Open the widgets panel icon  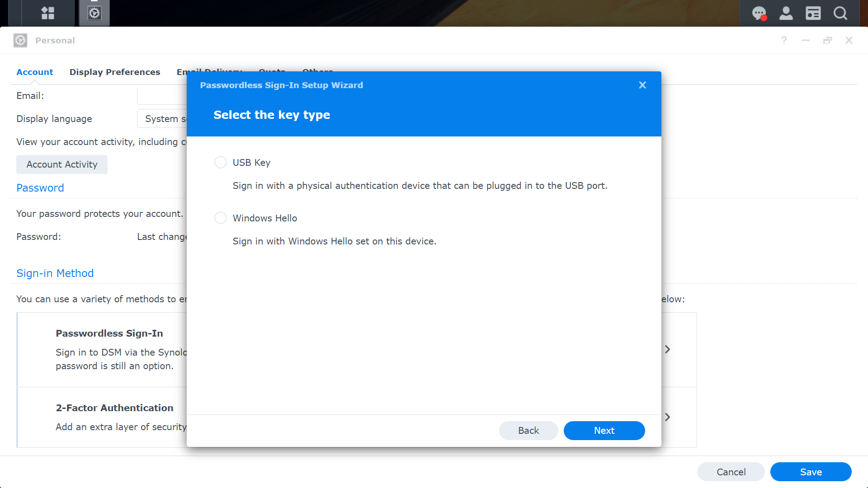coord(813,13)
